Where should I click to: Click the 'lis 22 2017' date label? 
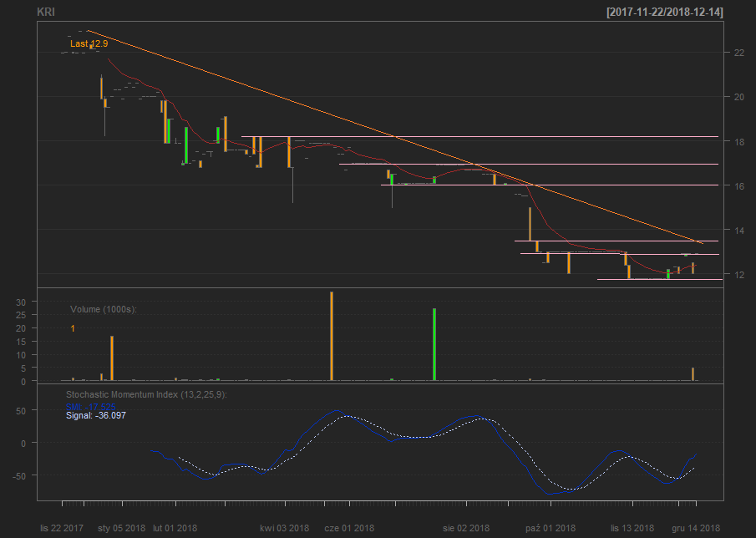(62, 528)
